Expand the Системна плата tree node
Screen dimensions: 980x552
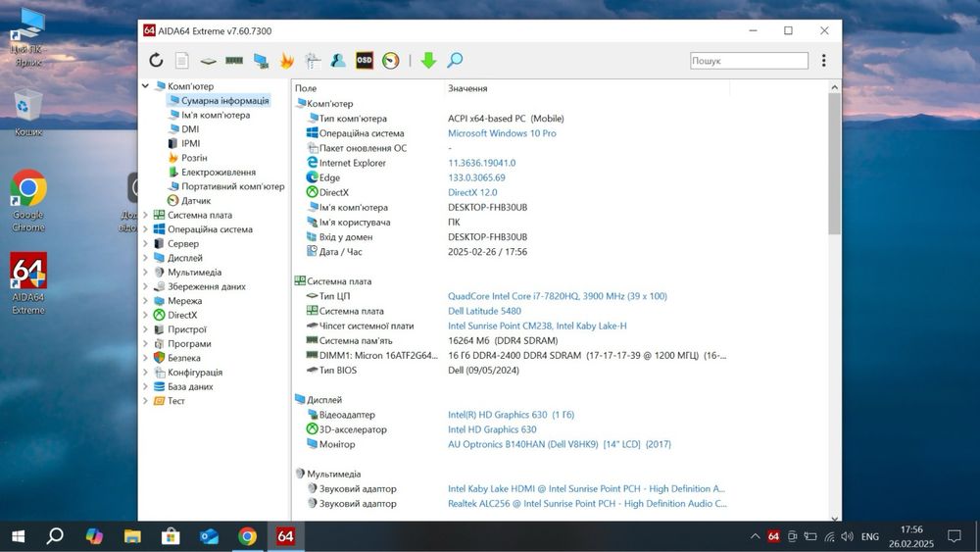point(145,215)
